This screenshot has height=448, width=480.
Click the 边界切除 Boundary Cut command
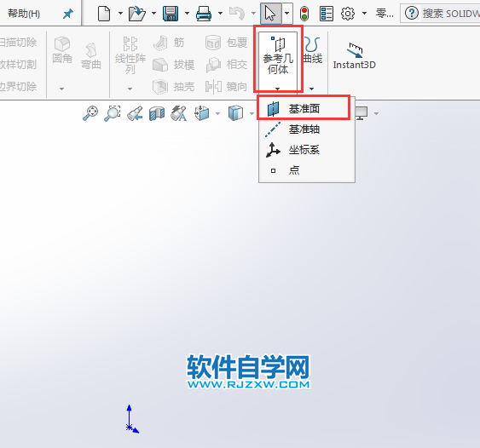[x=19, y=86]
